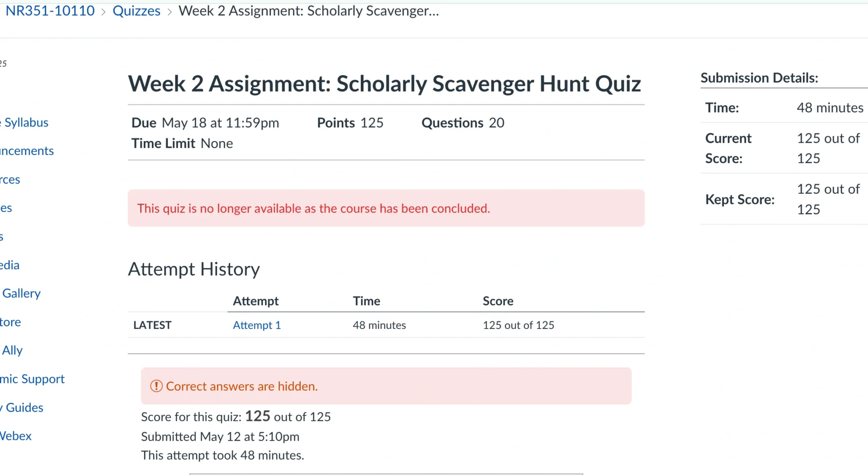Viewport: 868px width, 475px height.
Task: Open the NR351-10110 course breadcrumb link
Action: tap(50, 11)
